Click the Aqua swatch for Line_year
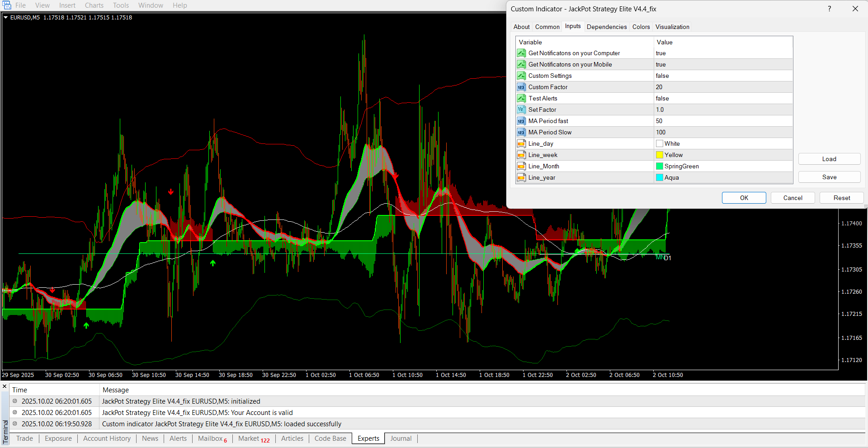This screenshot has width=868, height=448. click(660, 178)
